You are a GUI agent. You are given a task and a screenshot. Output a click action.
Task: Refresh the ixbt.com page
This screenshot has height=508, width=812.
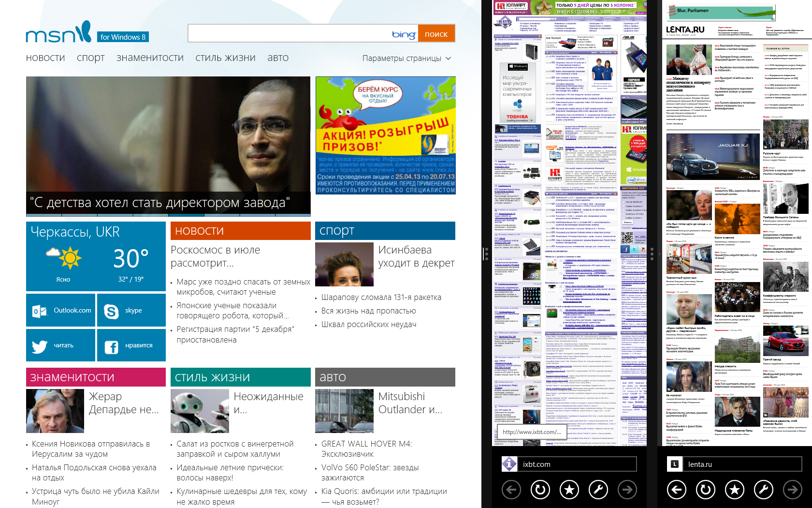tap(540, 490)
